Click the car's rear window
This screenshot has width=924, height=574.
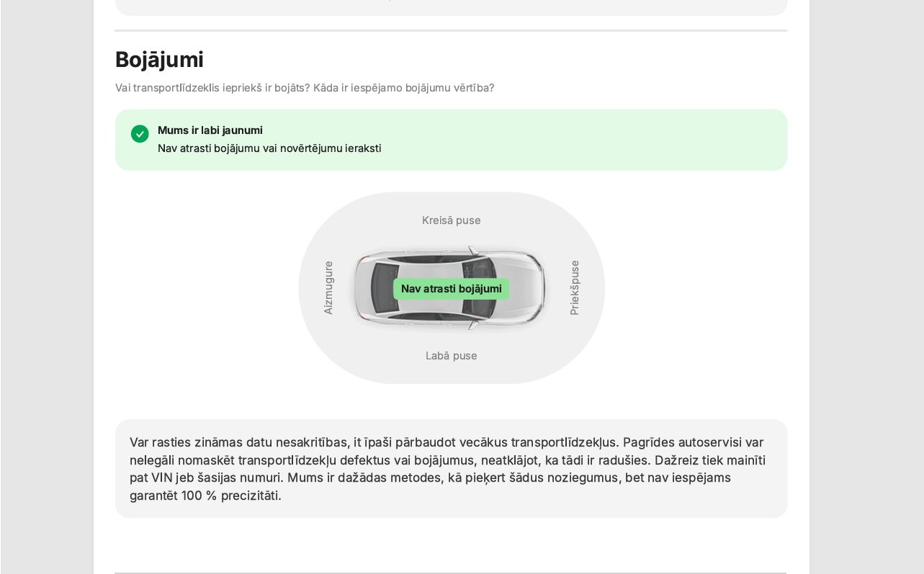point(383,289)
